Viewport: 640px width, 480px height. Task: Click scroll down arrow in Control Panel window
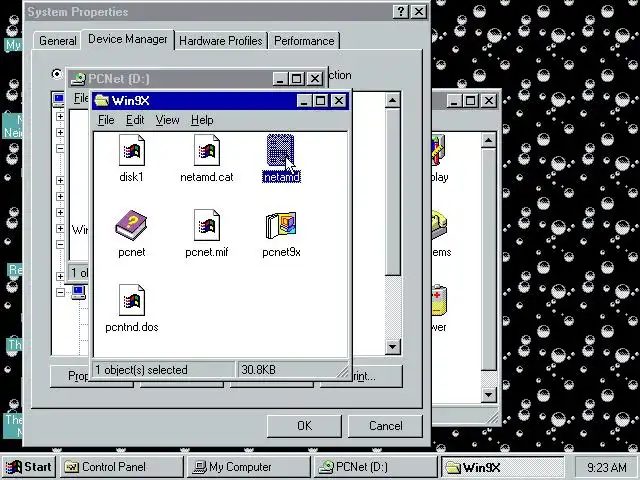point(489,395)
